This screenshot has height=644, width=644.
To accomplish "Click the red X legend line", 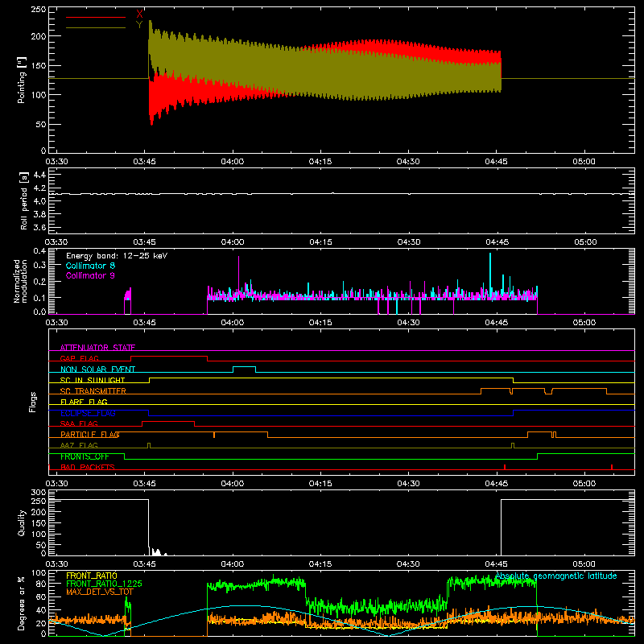I will pyautogui.click(x=96, y=17).
